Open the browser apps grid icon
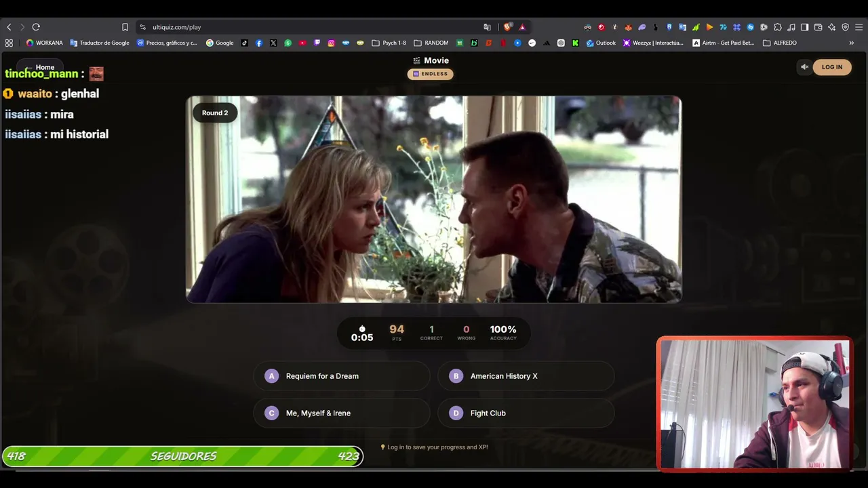Viewport: 868px width, 488px height. click(9, 43)
